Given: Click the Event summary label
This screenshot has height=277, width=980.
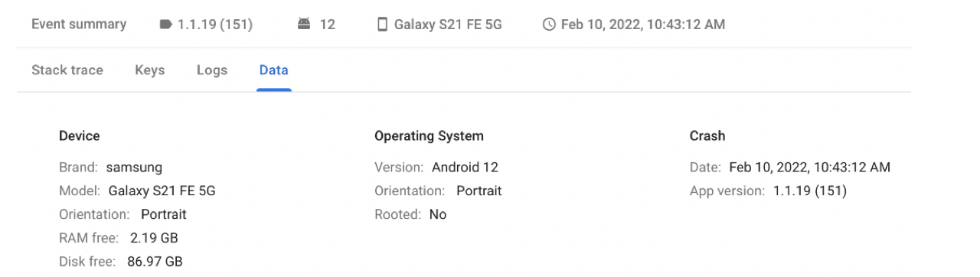Looking at the screenshot, I should (x=79, y=24).
